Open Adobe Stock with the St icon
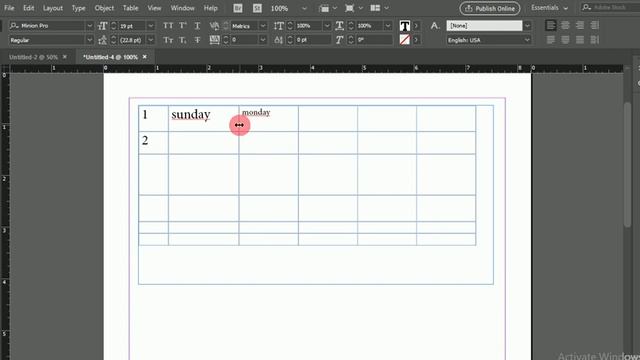Screen dimensions: 640x360 coord(257,8)
